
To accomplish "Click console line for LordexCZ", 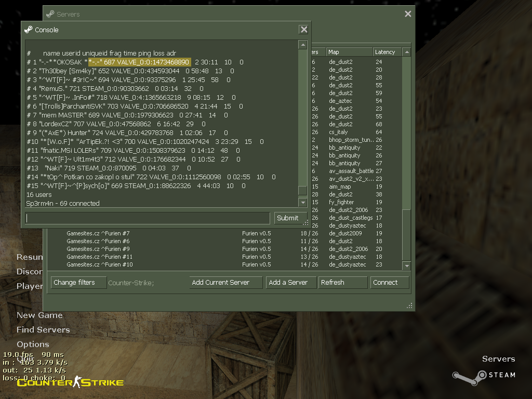I will (116, 124).
